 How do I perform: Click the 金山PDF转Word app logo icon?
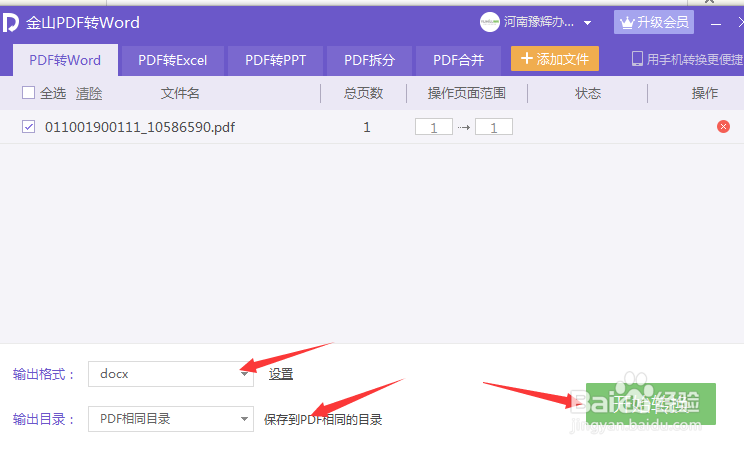click(x=10, y=22)
